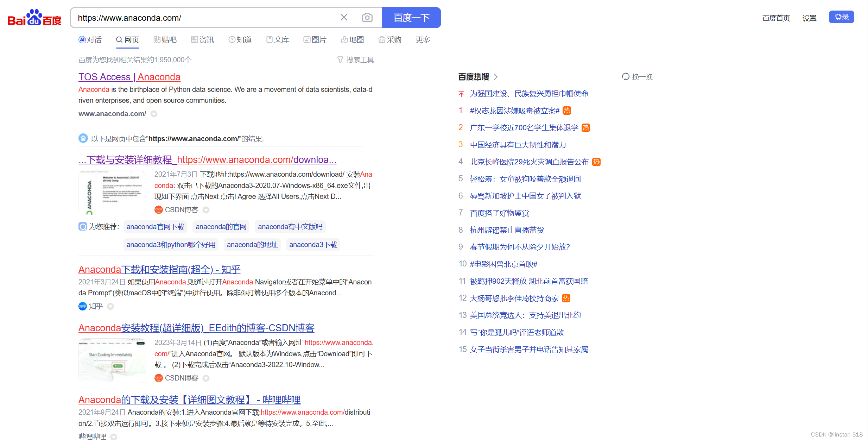Image resolution: width=868 pixels, height=440 pixels.
Task: Click the CSDN博客 source icon in second result
Action: coord(158,210)
